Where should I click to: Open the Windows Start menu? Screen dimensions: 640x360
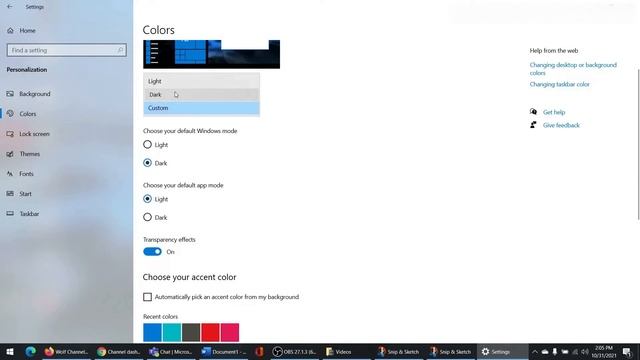point(10,351)
